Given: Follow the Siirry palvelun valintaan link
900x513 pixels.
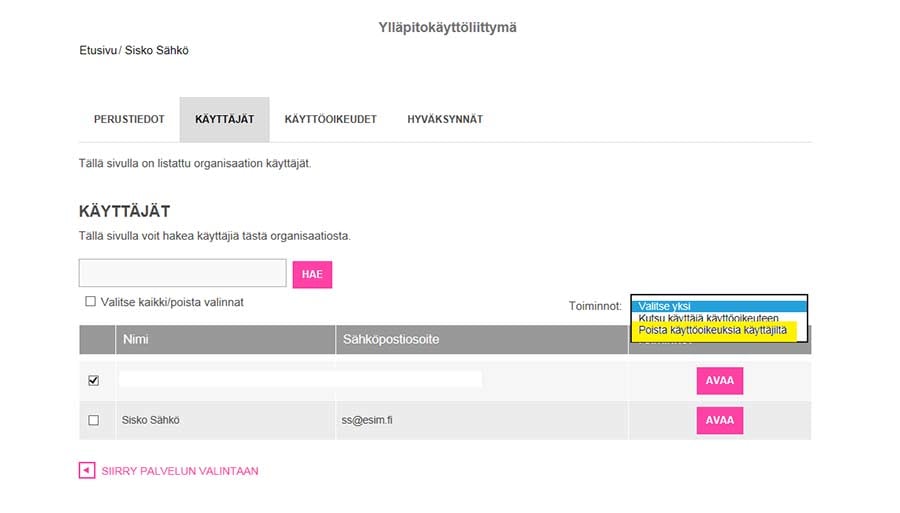Looking at the screenshot, I should (x=180, y=471).
